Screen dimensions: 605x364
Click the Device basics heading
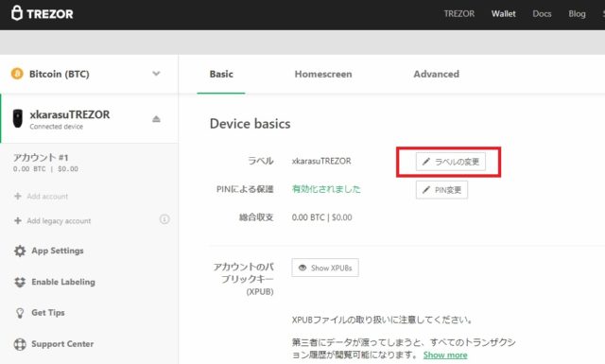tap(250, 124)
